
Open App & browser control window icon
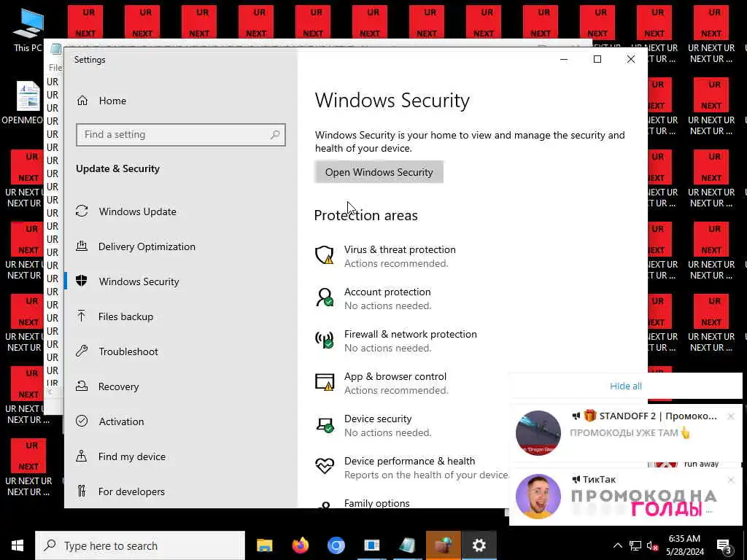pos(325,382)
